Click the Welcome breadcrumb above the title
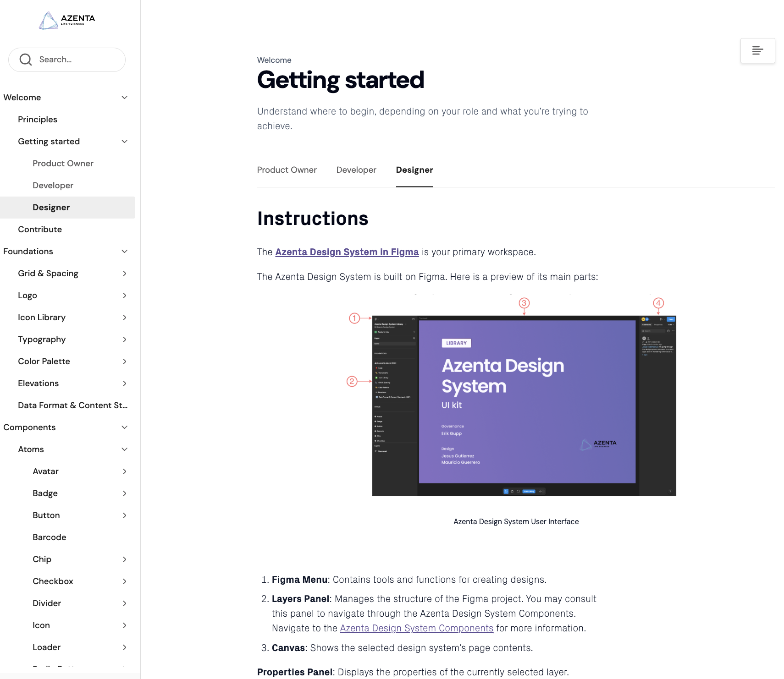 tap(274, 60)
